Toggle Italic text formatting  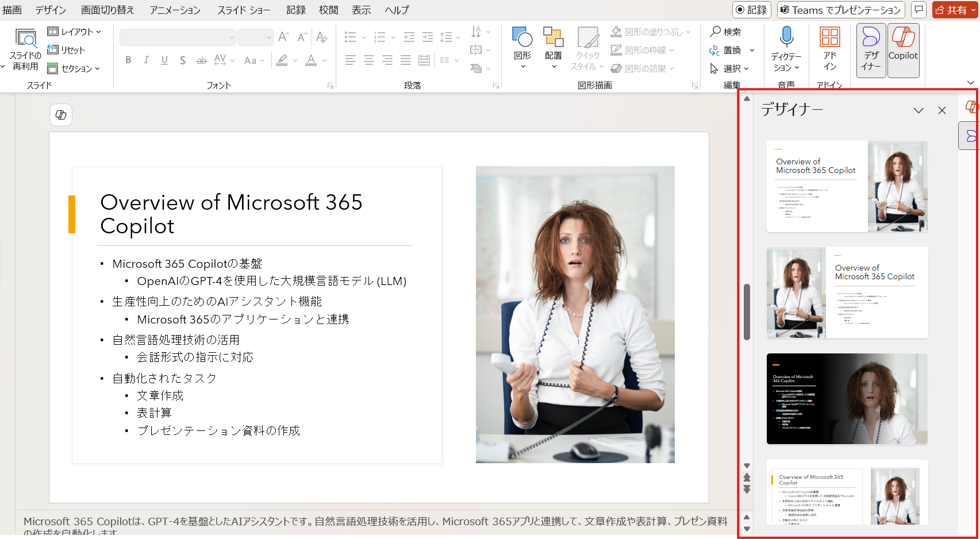(x=147, y=60)
